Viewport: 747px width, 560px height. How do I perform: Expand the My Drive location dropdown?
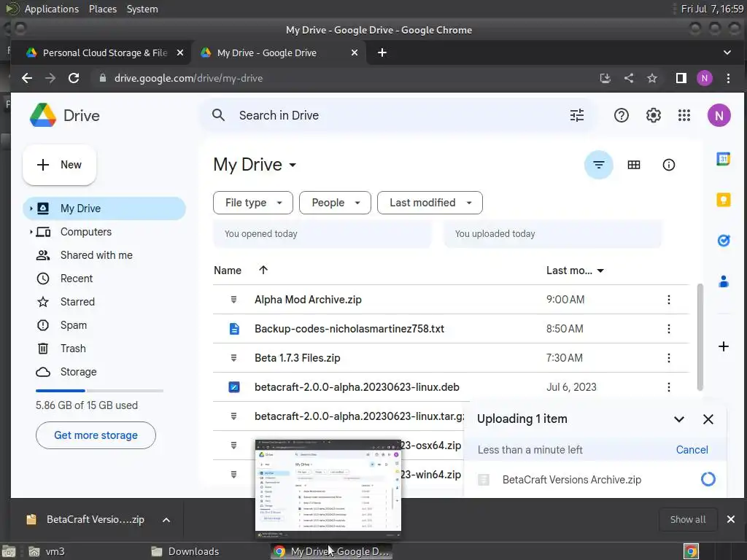(293, 165)
